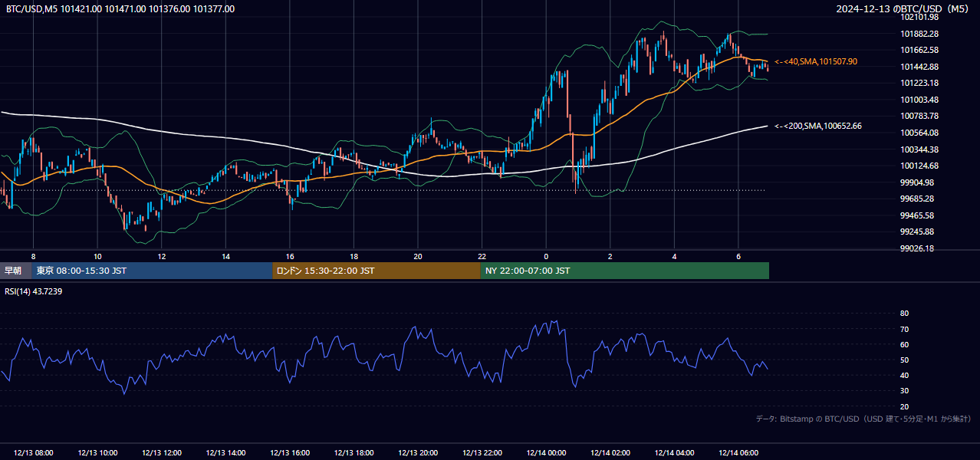980x460 pixels.
Task: Click the RSI scale value 30
Action: [905, 391]
